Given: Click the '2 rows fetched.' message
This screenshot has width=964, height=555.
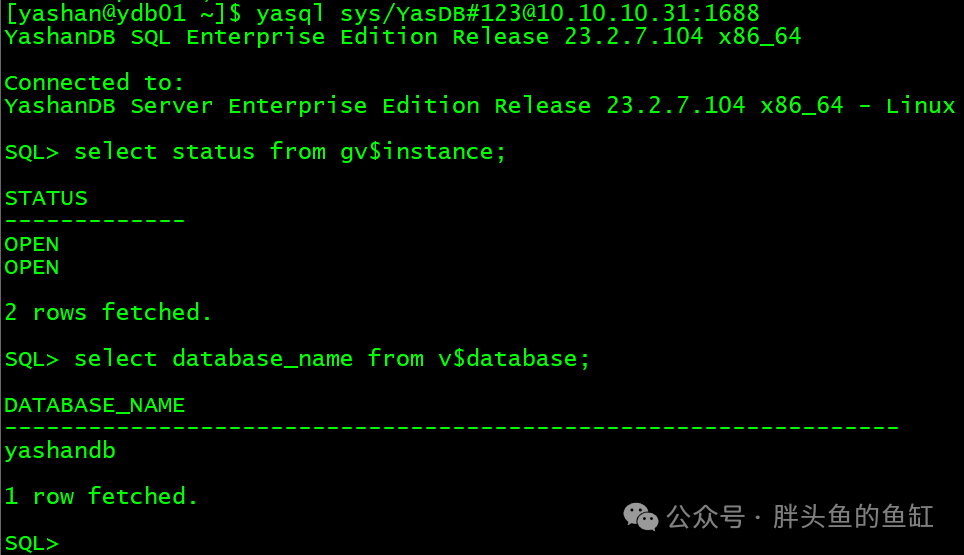Looking at the screenshot, I should pos(108,312).
